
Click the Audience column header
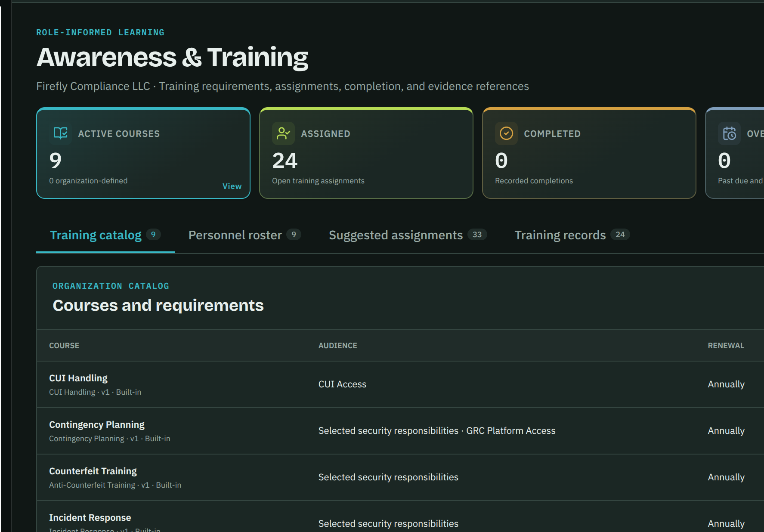338,346
